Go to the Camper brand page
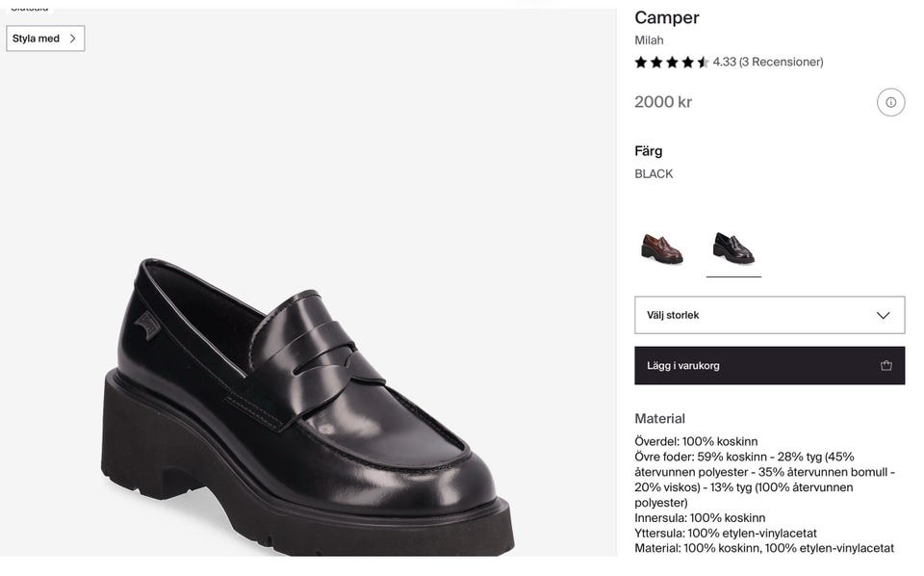924x576 pixels. [666, 17]
